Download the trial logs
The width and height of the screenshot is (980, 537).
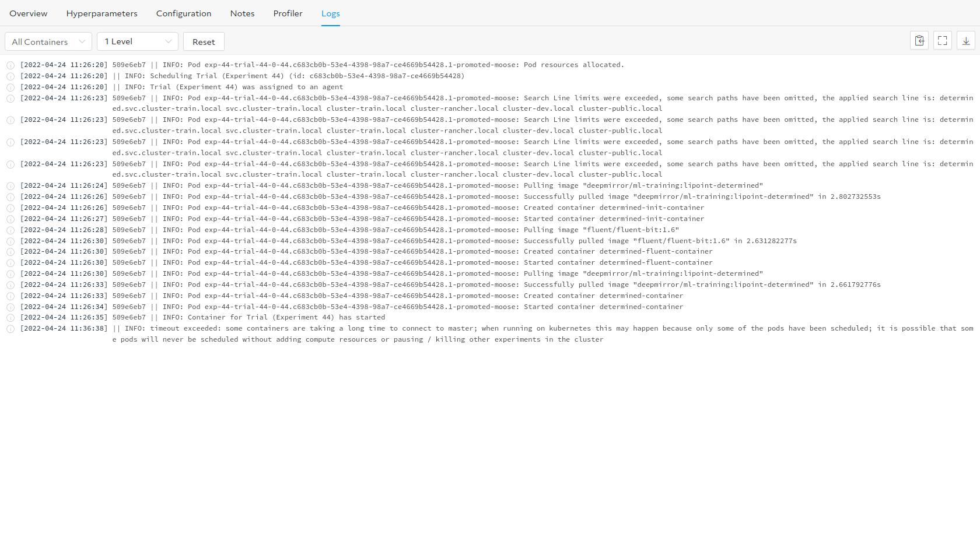966,41
